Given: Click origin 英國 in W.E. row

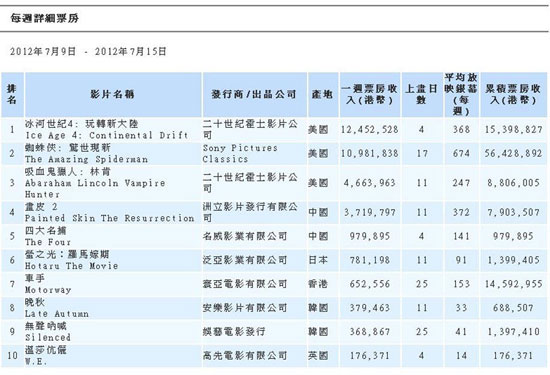Looking at the screenshot, I should coord(318,356).
